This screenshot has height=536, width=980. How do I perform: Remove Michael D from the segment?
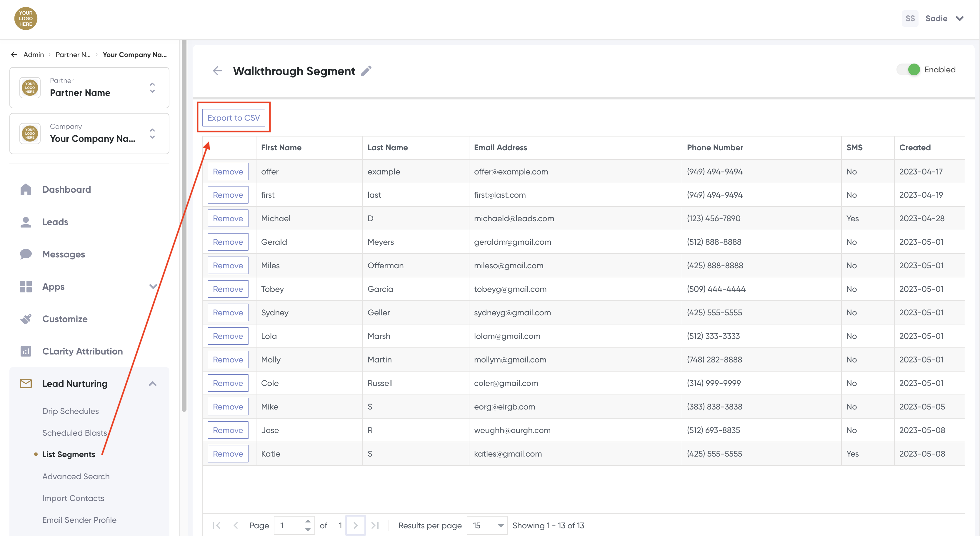pyautogui.click(x=228, y=218)
